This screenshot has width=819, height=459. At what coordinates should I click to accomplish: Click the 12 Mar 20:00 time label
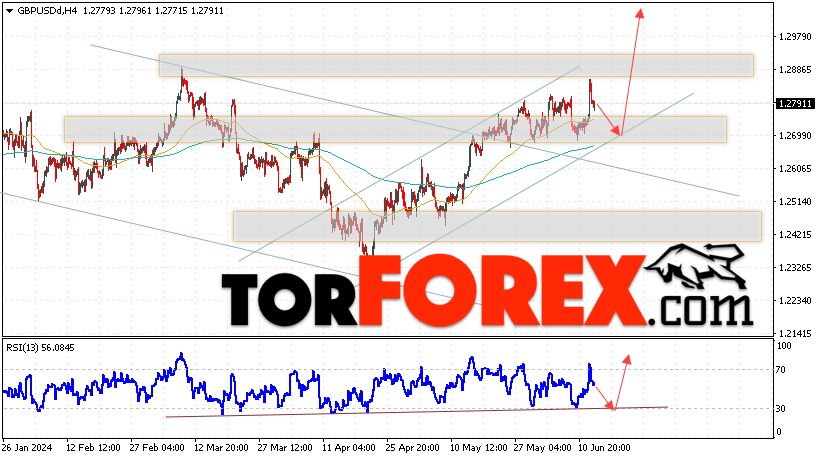(x=221, y=448)
